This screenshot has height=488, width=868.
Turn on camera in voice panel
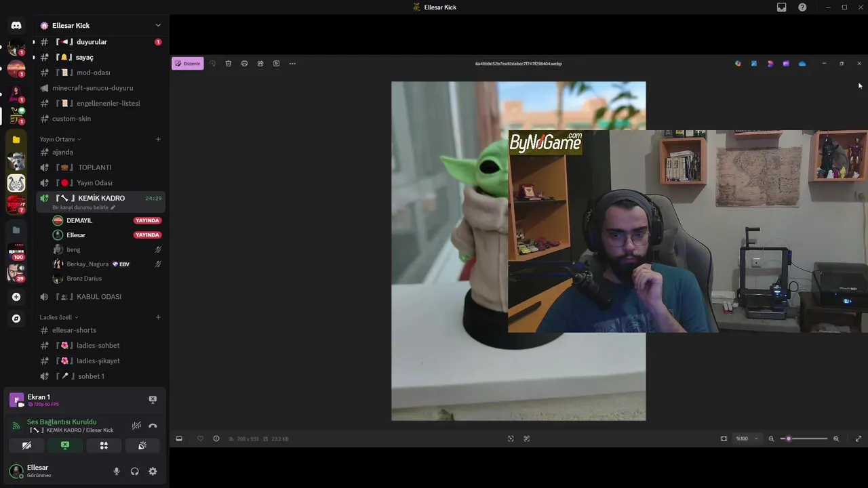point(26,445)
